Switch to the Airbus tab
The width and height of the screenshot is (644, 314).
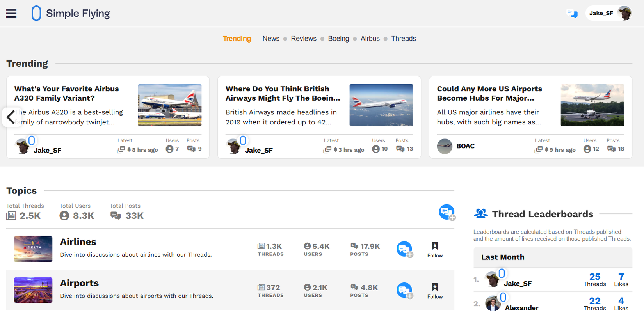point(370,39)
